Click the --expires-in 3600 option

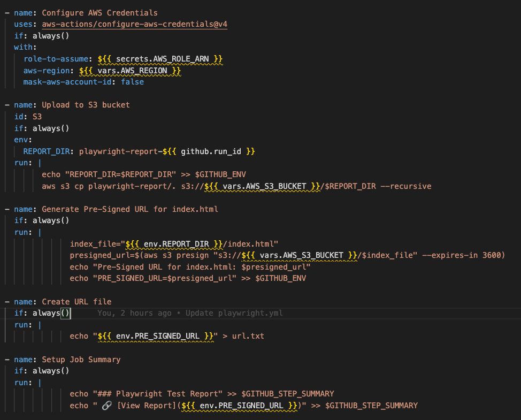click(461, 255)
